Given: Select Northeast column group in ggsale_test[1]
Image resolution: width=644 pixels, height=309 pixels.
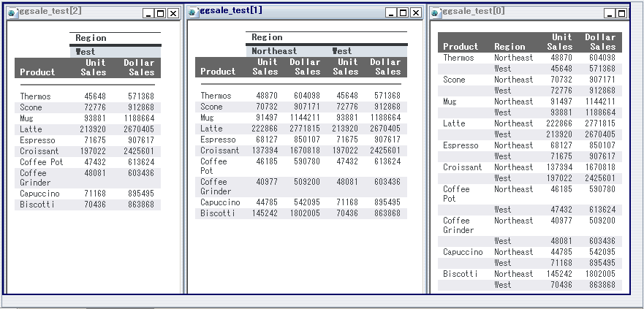Looking at the screenshot, I should pyautogui.click(x=274, y=51).
